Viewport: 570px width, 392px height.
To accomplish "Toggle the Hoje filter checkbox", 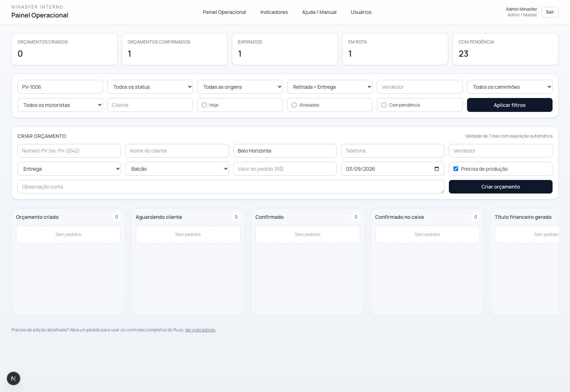I will click(204, 105).
